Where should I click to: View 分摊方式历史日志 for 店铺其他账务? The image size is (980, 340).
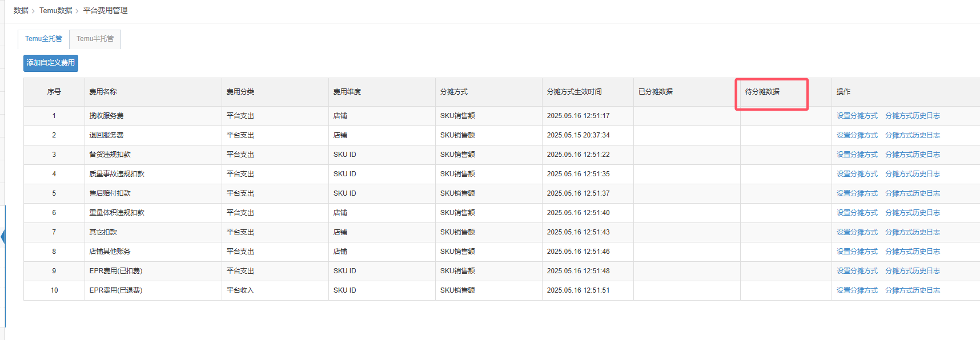912,252
